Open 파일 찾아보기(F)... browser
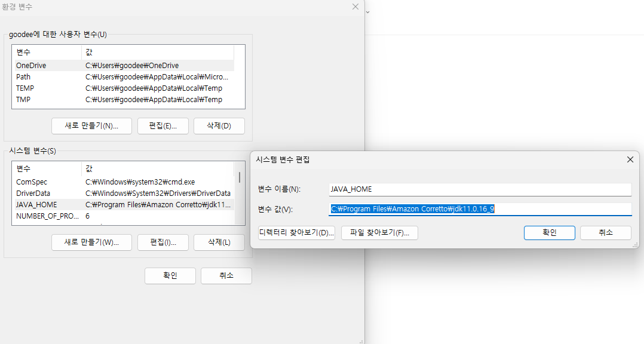 click(379, 233)
